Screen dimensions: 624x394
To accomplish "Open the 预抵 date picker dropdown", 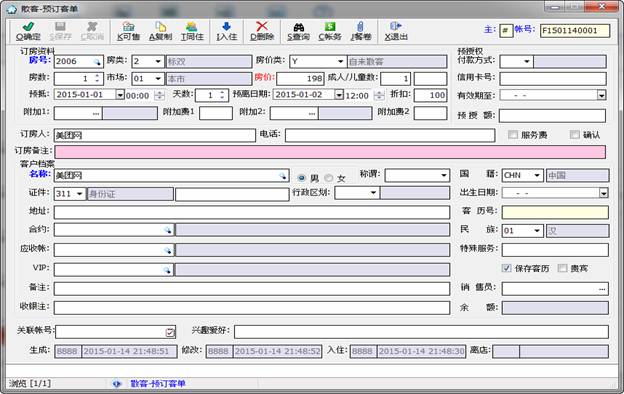I will (120, 95).
